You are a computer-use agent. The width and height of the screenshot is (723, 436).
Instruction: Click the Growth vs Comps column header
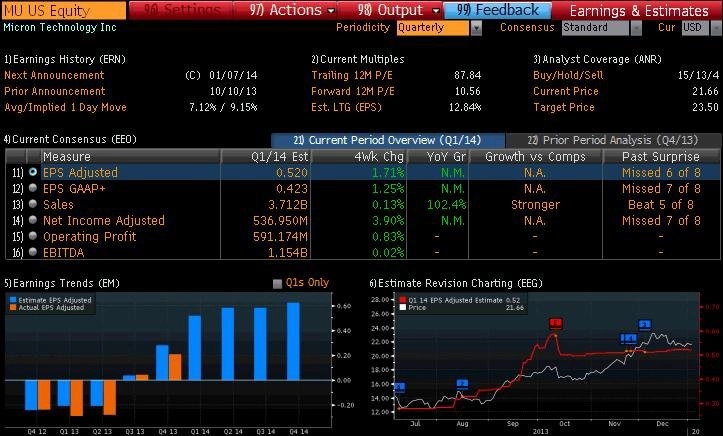pyautogui.click(x=535, y=156)
